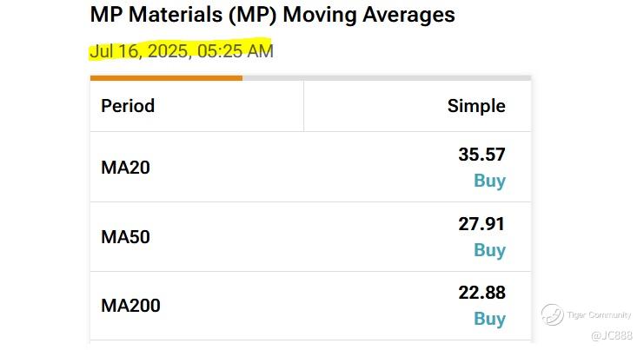The width and height of the screenshot is (644, 350).
Task: Click the orange active tab indicator bar
Action: [x=165, y=77]
